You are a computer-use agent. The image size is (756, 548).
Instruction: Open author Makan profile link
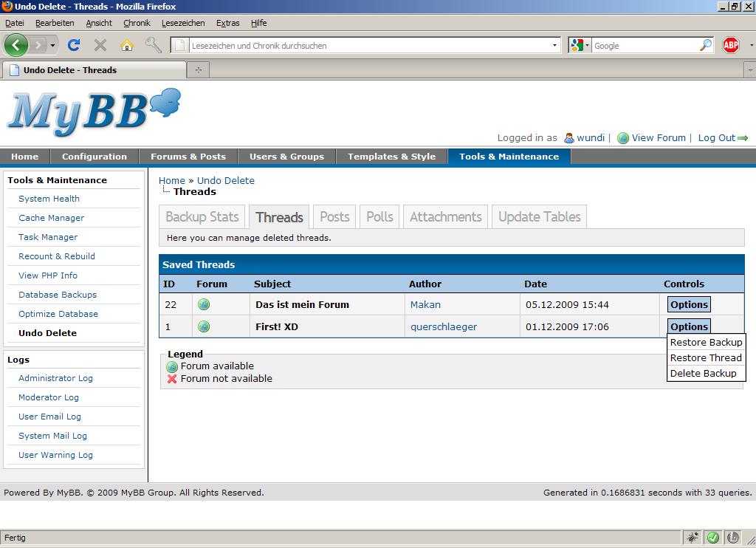point(425,305)
